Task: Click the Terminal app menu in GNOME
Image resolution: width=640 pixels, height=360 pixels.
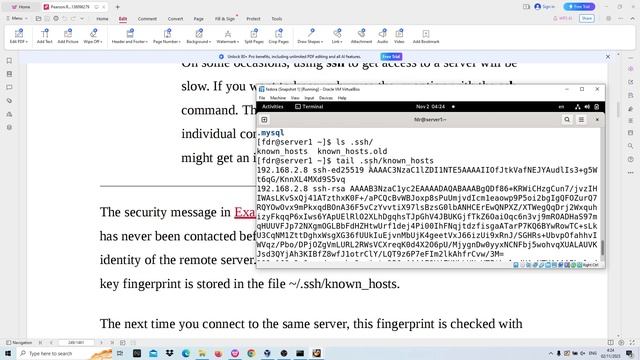Action: [309, 107]
